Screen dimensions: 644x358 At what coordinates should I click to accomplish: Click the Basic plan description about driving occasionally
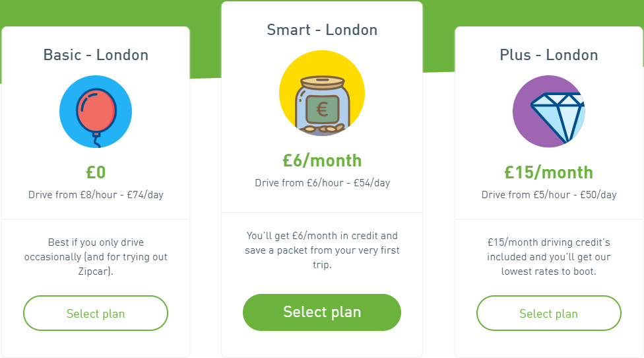pos(96,257)
